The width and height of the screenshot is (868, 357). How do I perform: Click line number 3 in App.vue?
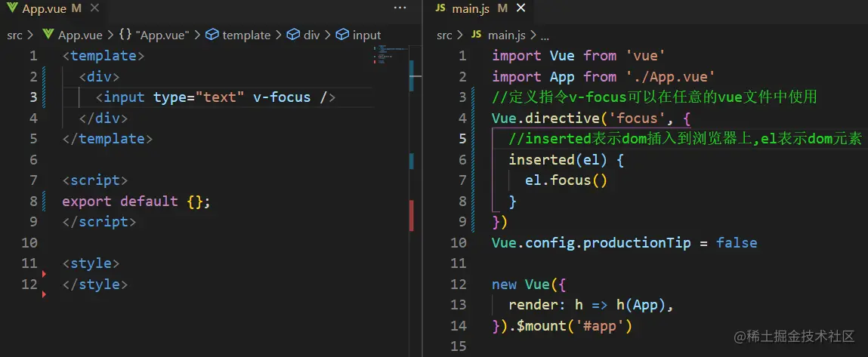click(34, 97)
